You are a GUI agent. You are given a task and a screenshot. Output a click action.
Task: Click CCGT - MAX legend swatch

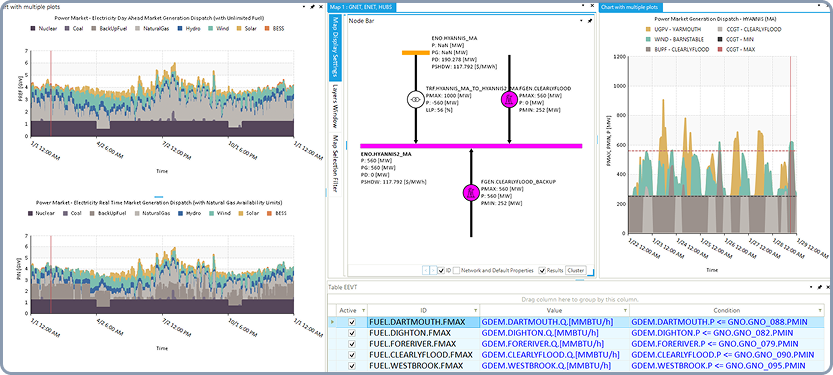point(721,49)
